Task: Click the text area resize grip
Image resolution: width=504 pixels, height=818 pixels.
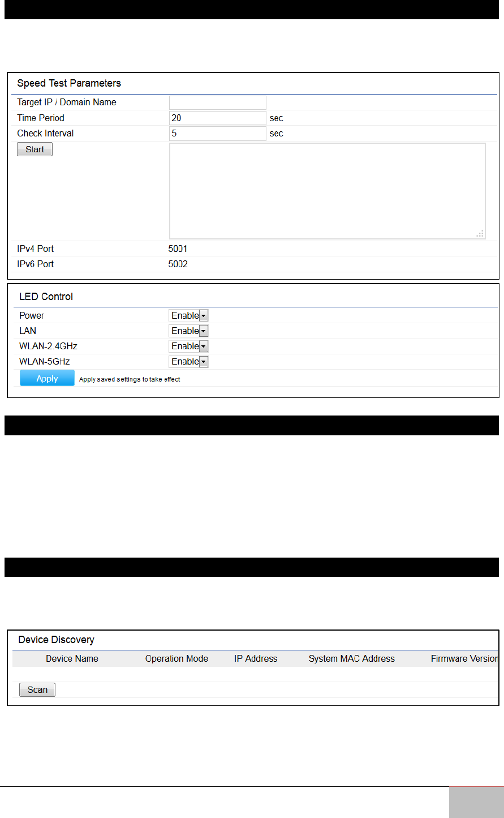Action: (x=480, y=233)
